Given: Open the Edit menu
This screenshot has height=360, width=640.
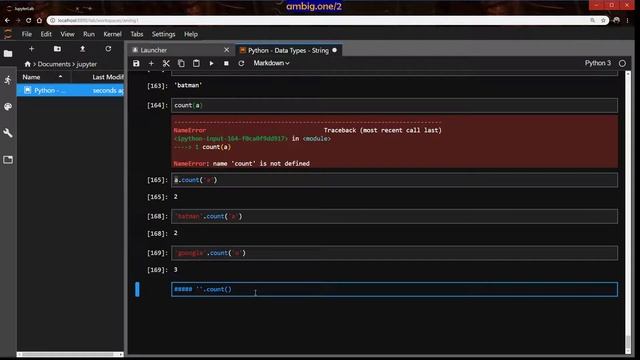Looking at the screenshot, I should [x=46, y=34].
